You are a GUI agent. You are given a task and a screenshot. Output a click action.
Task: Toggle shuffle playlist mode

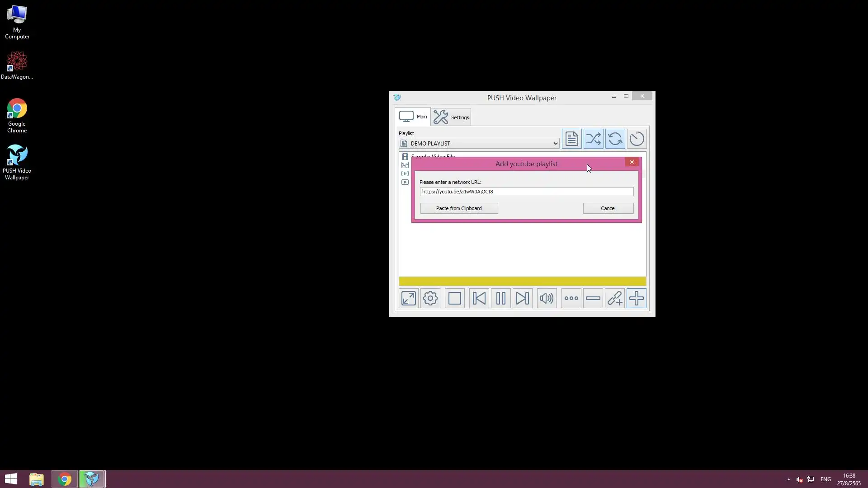(593, 139)
